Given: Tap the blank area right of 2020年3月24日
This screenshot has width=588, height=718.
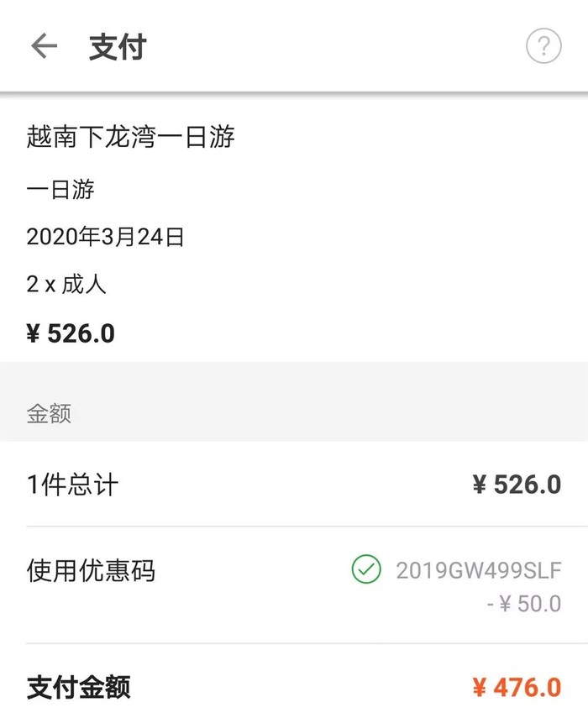Looking at the screenshot, I should (x=378, y=237).
